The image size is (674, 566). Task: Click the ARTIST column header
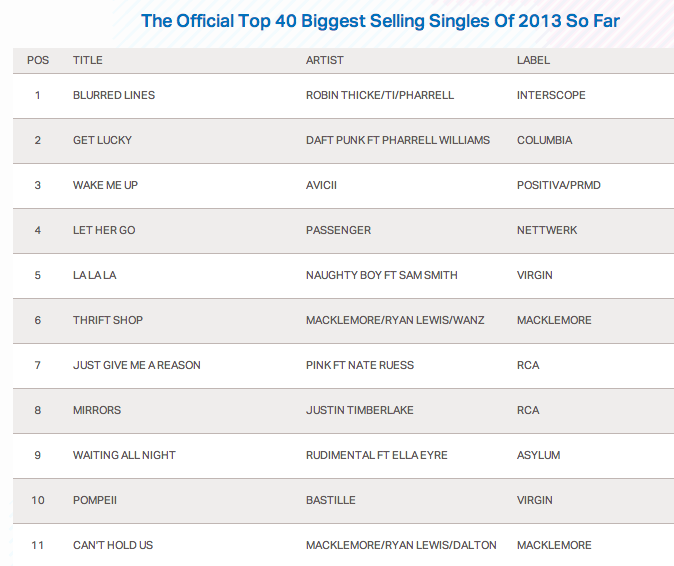click(324, 60)
